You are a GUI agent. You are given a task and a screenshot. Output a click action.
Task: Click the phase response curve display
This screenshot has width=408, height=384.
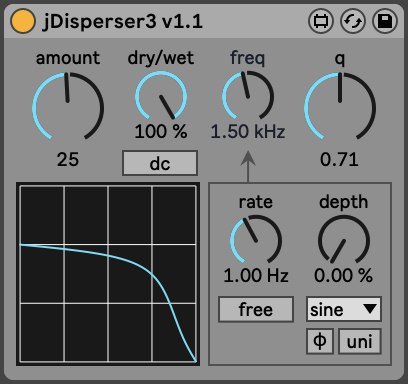[x=108, y=274]
